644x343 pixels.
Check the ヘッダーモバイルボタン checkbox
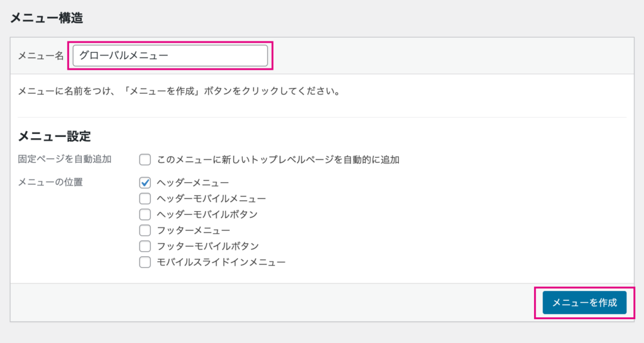145,214
